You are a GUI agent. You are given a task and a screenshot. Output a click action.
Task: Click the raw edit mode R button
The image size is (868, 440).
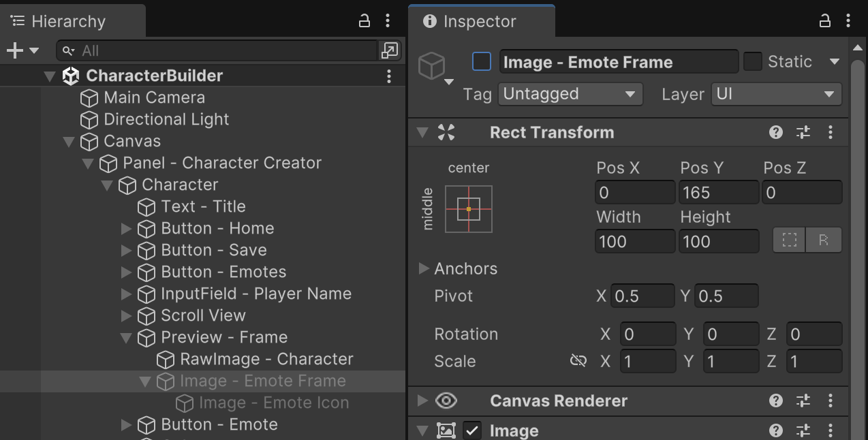pyautogui.click(x=823, y=240)
